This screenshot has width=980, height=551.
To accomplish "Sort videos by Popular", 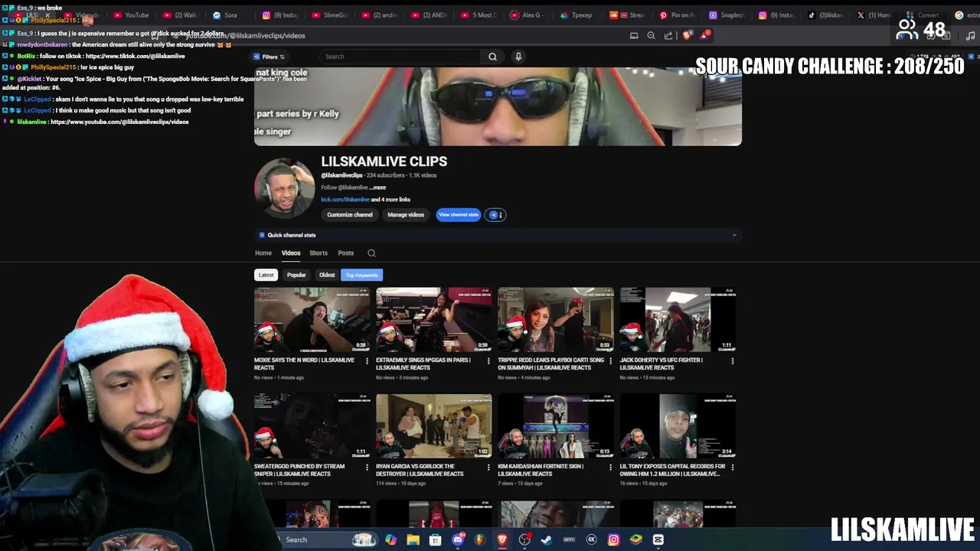I will coord(296,275).
